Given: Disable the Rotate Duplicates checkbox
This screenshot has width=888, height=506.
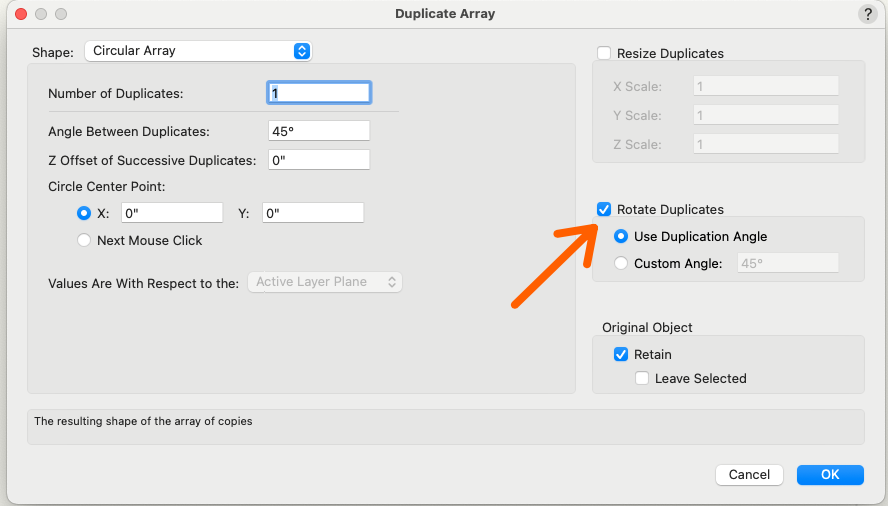Looking at the screenshot, I should tap(604, 209).
